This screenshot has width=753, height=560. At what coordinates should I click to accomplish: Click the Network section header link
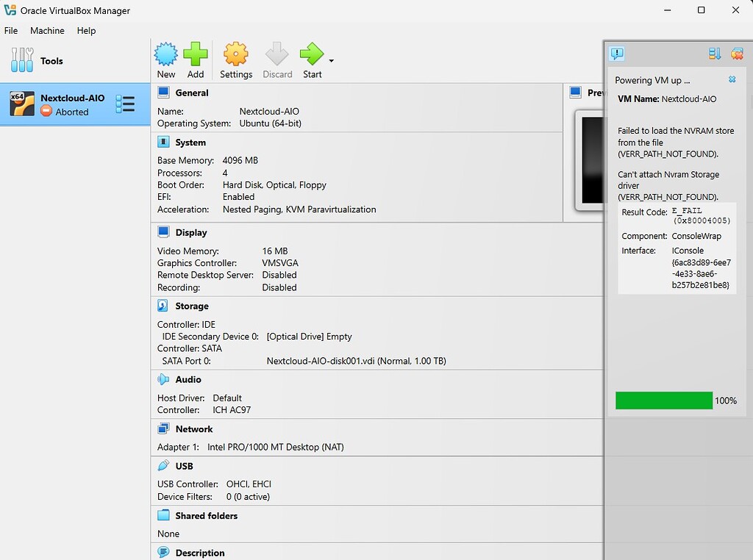coord(194,429)
